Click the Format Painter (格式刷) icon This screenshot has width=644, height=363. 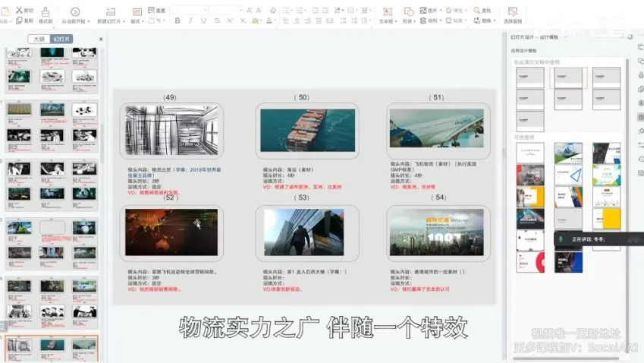[x=45, y=12]
